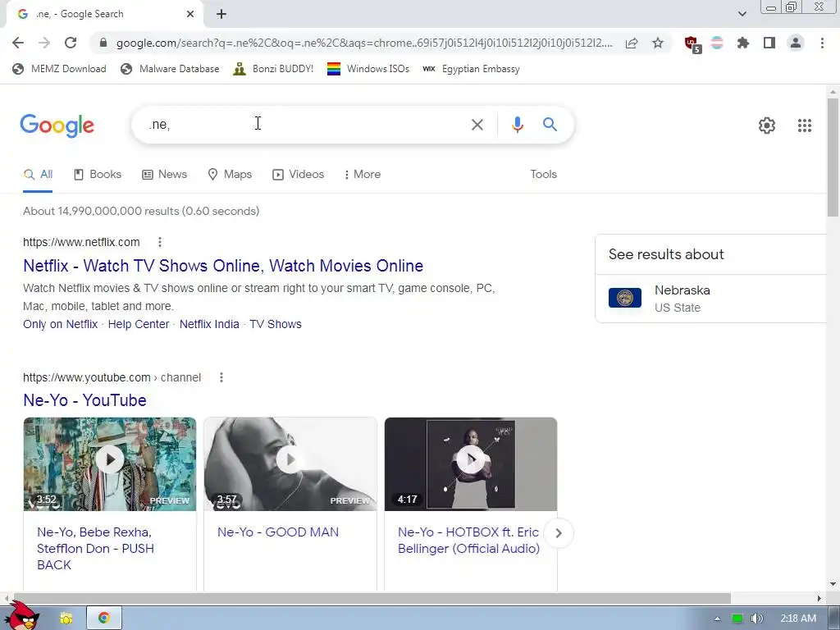The width and height of the screenshot is (840, 630).
Task: Toggle the browser side panel
Action: point(769,43)
